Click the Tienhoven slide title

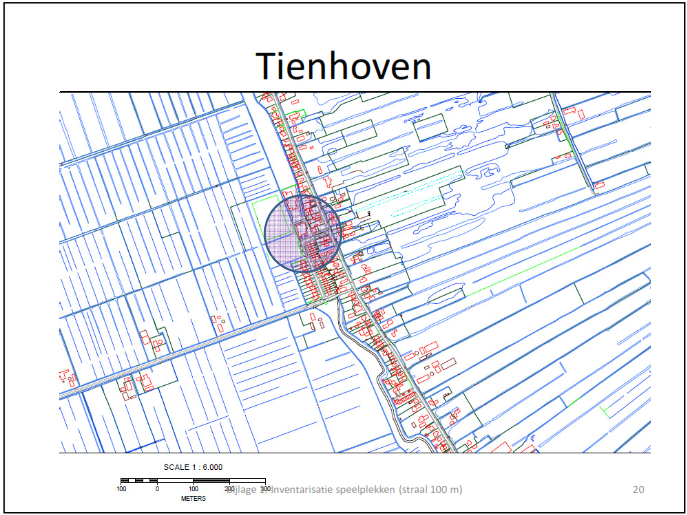point(344,66)
